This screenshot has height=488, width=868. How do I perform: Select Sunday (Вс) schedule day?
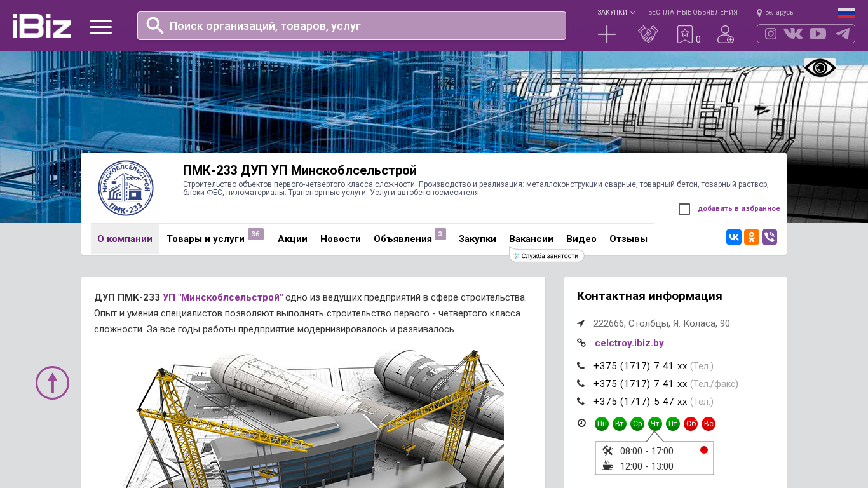pos(709,424)
